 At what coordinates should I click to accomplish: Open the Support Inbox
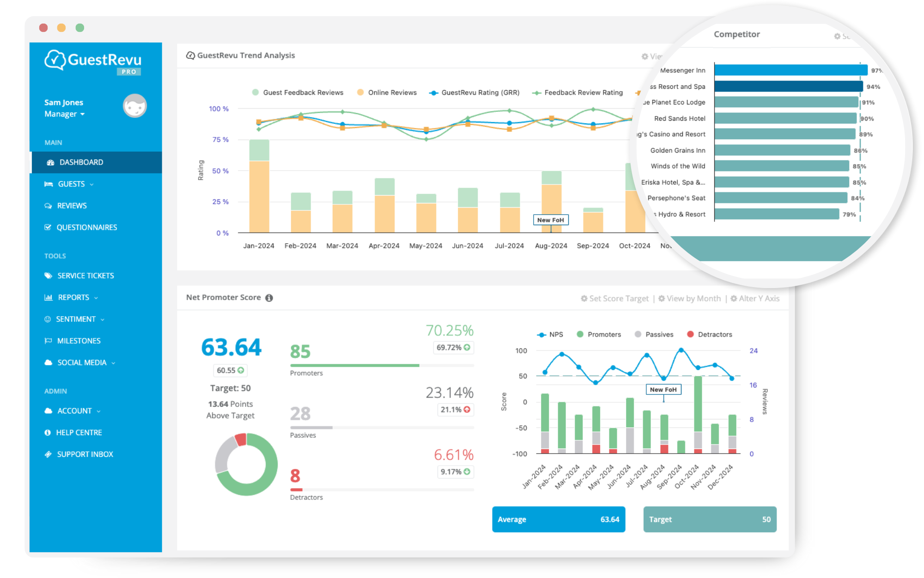click(85, 454)
